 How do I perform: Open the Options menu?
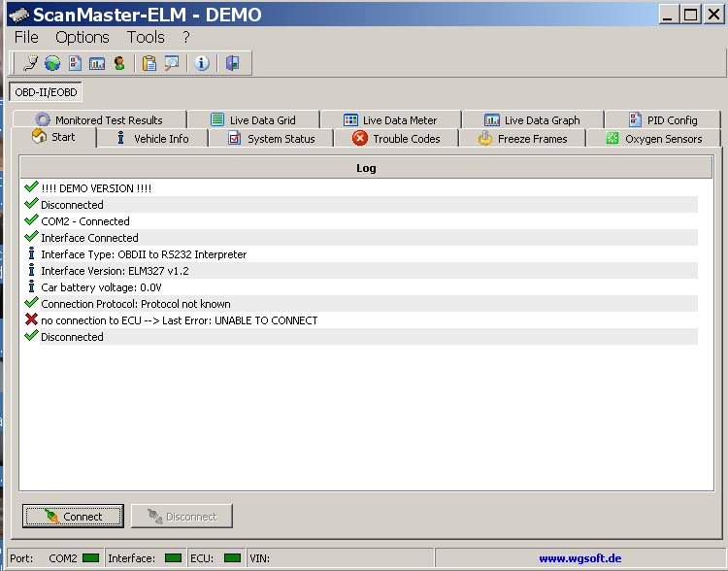click(83, 37)
